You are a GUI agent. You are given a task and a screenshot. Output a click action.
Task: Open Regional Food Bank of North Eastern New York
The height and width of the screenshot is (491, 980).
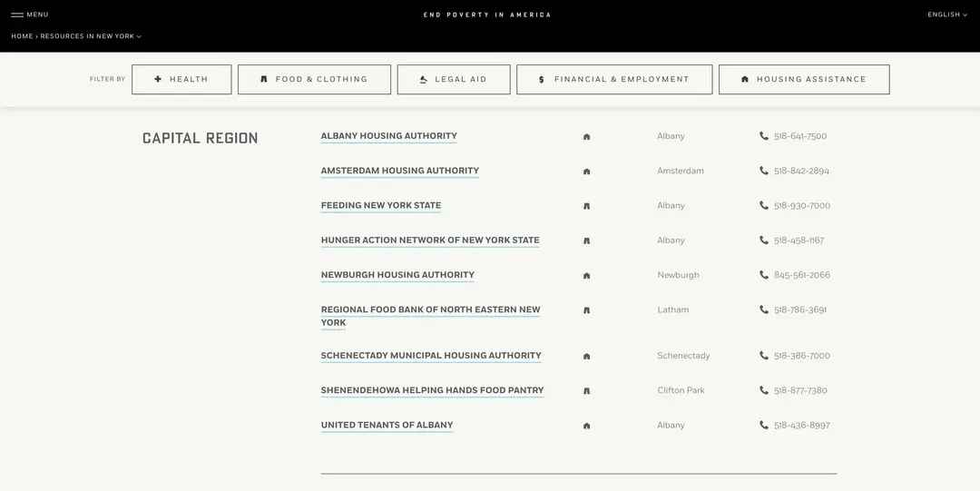pyautogui.click(x=431, y=316)
